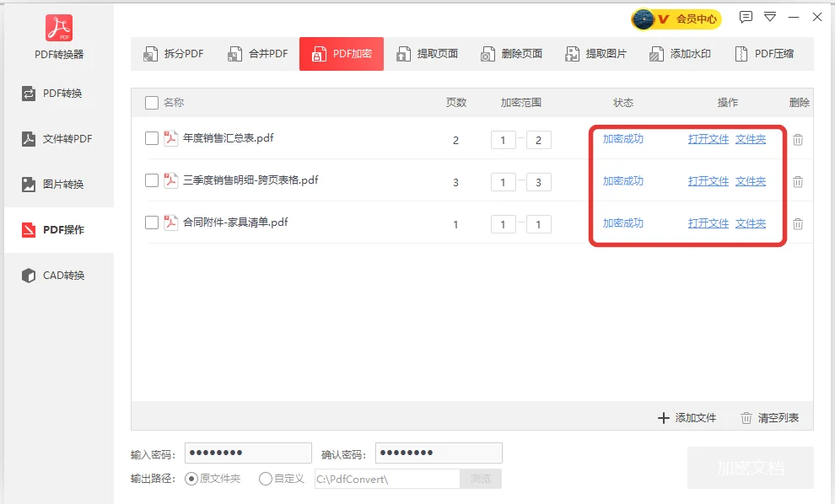Image resolution: width=835 pixels, height=504 pixels.
Task: Open the PDF转换 sidebar section
Action: 59,94
